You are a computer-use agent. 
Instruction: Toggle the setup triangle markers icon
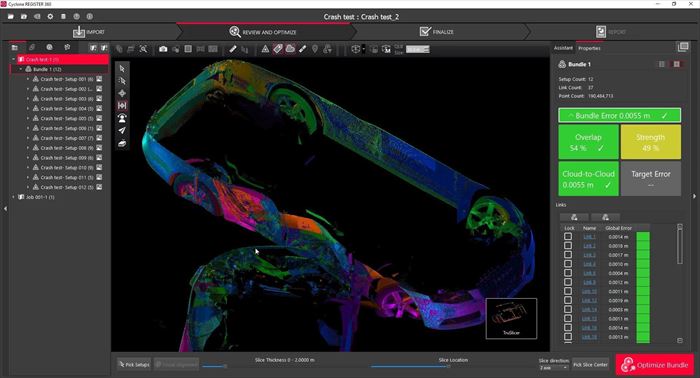265,49
